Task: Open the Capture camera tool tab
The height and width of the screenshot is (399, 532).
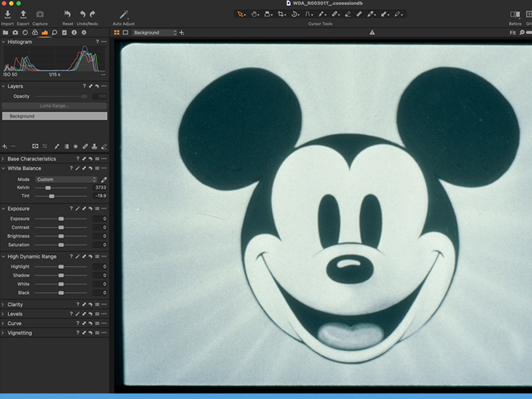Action: (16, 33)
